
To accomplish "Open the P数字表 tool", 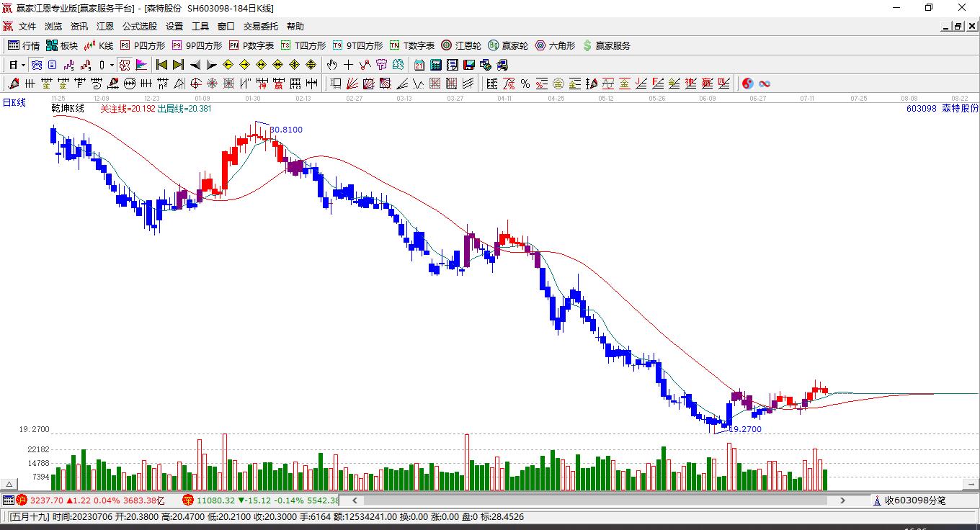I will tap(251, 45).
